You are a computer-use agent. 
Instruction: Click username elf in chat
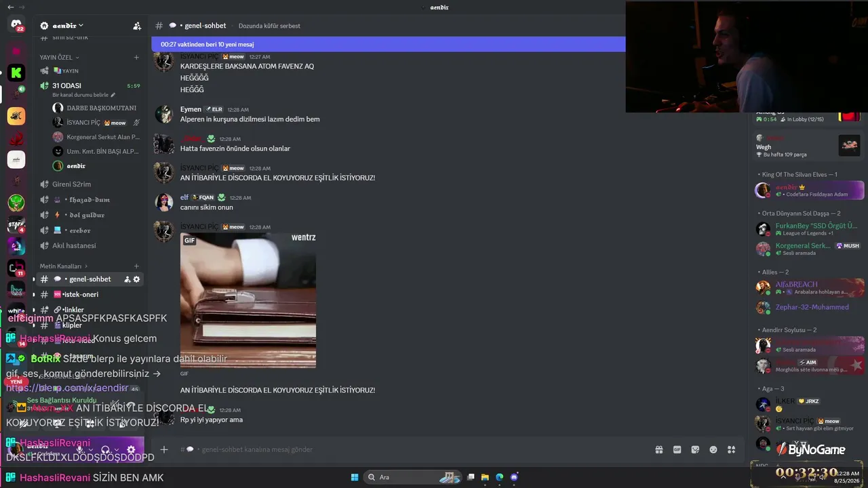coord(184,197)
